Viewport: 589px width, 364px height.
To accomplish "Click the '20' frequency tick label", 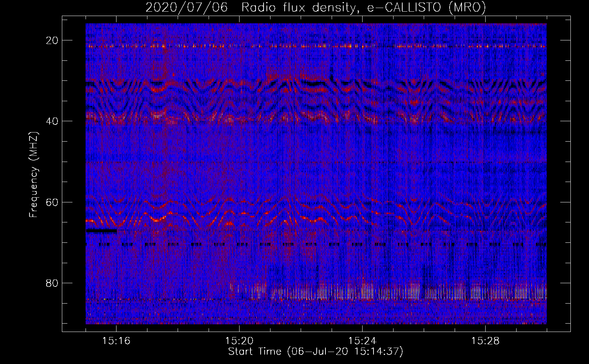I will click(x=52, y=40).
